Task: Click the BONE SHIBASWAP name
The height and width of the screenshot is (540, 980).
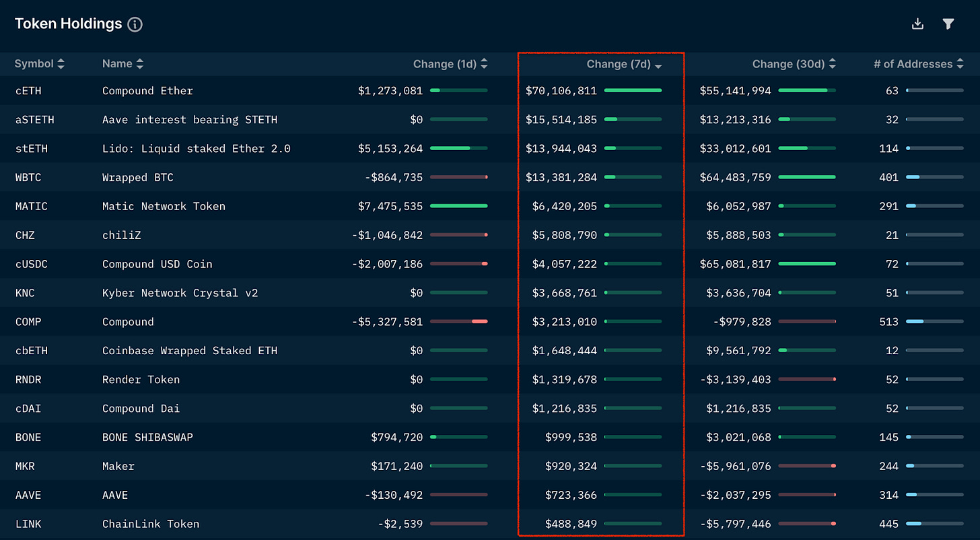Action: point(147,438)
